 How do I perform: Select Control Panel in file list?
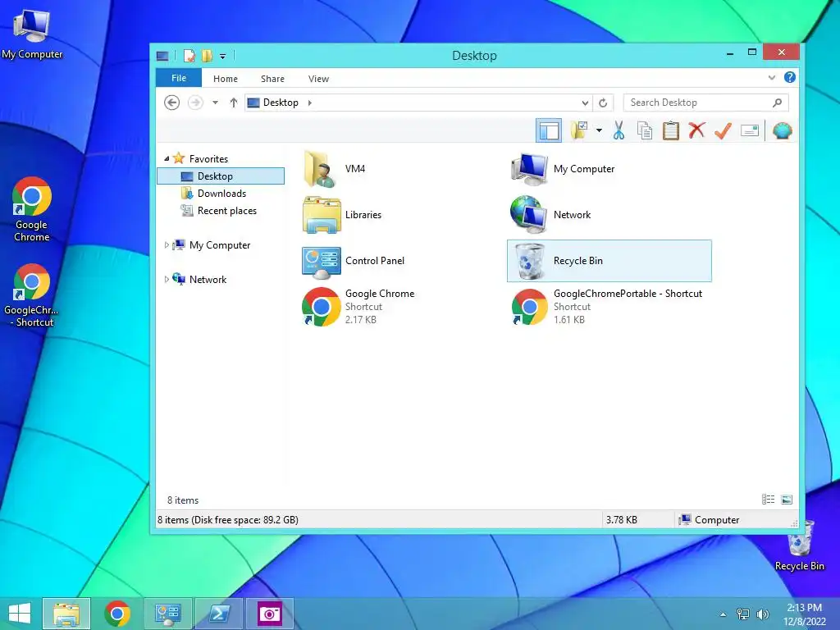(x=354, y=261)
